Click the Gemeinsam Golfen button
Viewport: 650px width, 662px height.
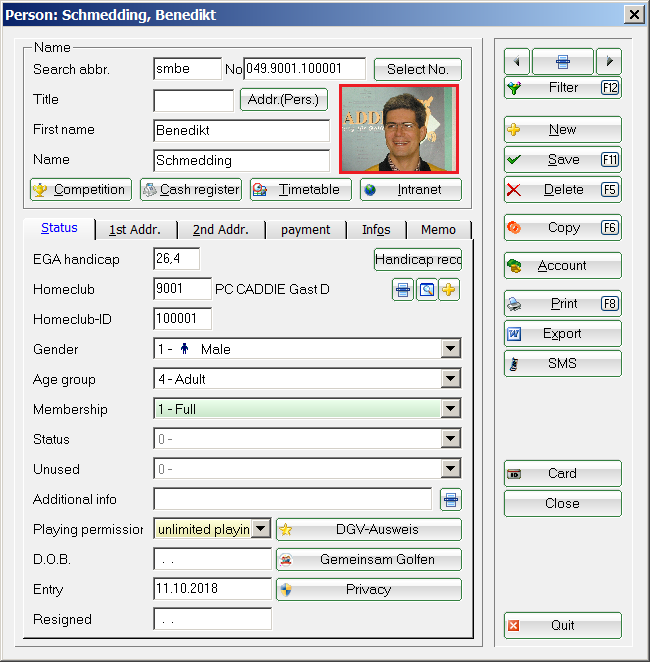pos(369,559)
